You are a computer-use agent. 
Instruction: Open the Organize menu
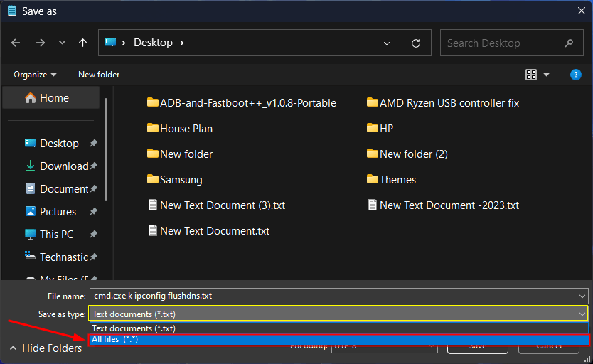(x=35, y=75)
